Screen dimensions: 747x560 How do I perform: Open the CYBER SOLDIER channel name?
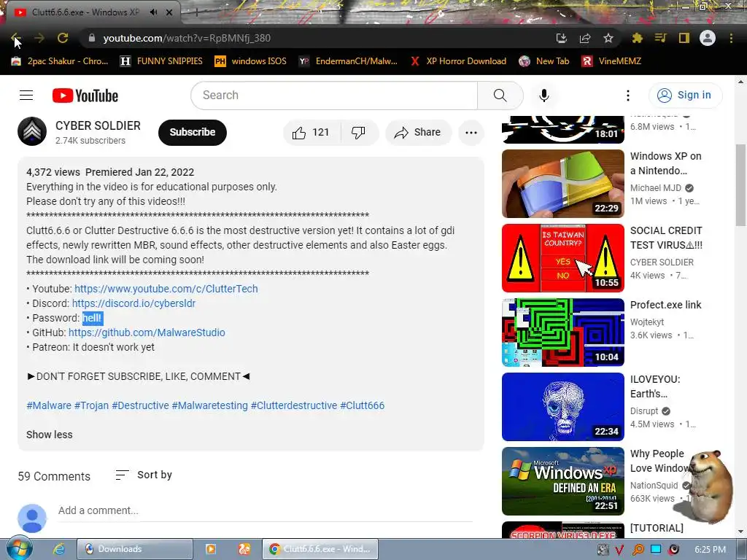pos(98,125)
